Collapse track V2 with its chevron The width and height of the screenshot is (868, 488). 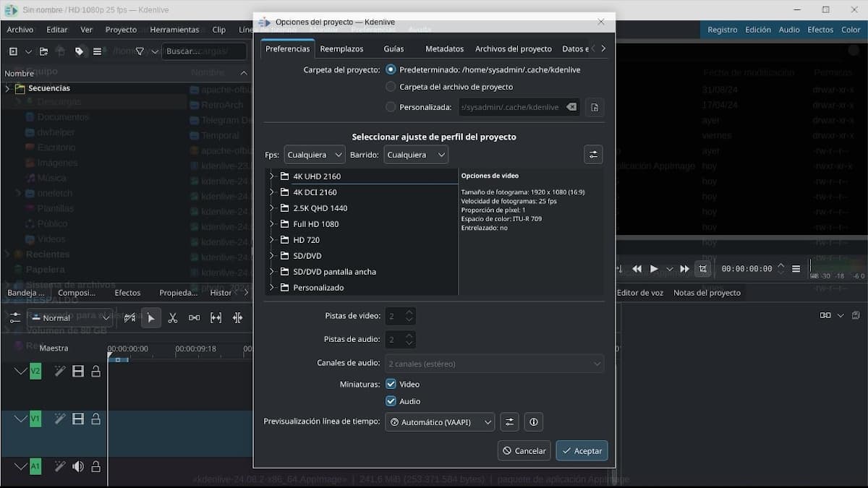20,372
